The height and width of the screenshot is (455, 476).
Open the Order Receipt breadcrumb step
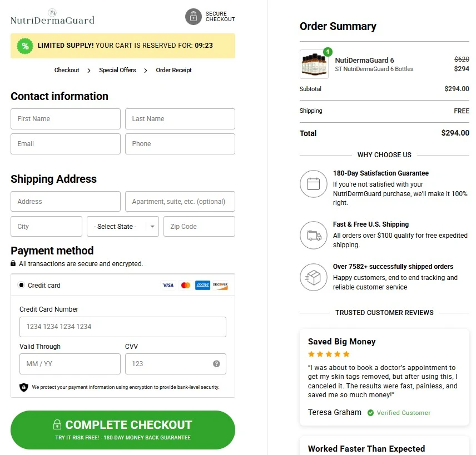tap(173, 70)
